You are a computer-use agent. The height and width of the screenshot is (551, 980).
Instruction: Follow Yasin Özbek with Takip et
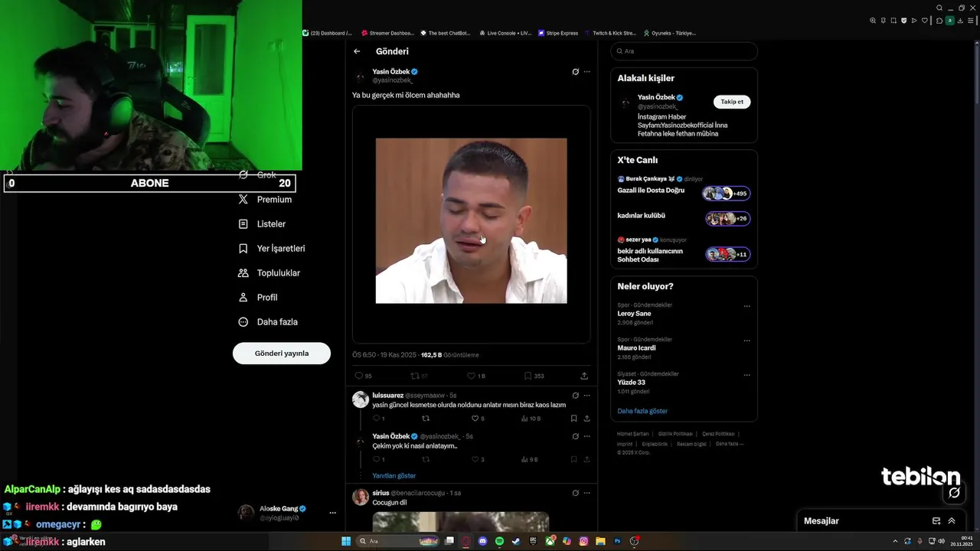pos(732,102)
